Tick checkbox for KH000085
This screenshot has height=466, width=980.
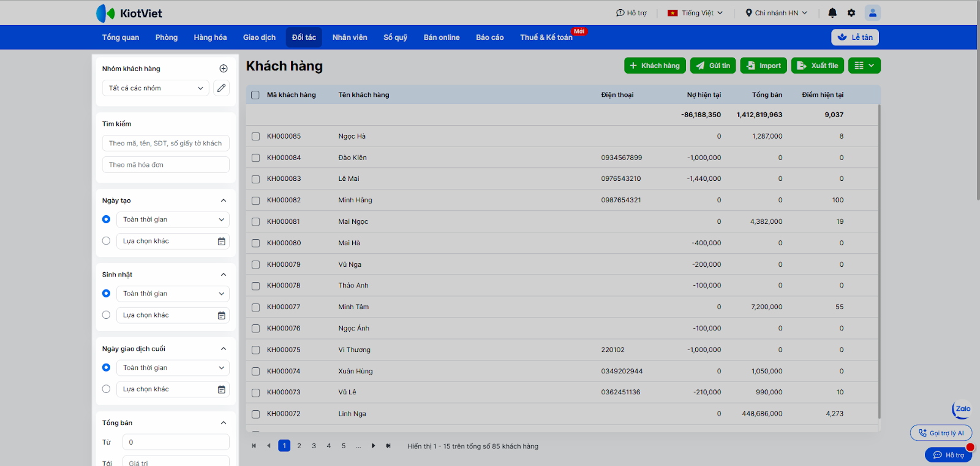click(255, 137)
